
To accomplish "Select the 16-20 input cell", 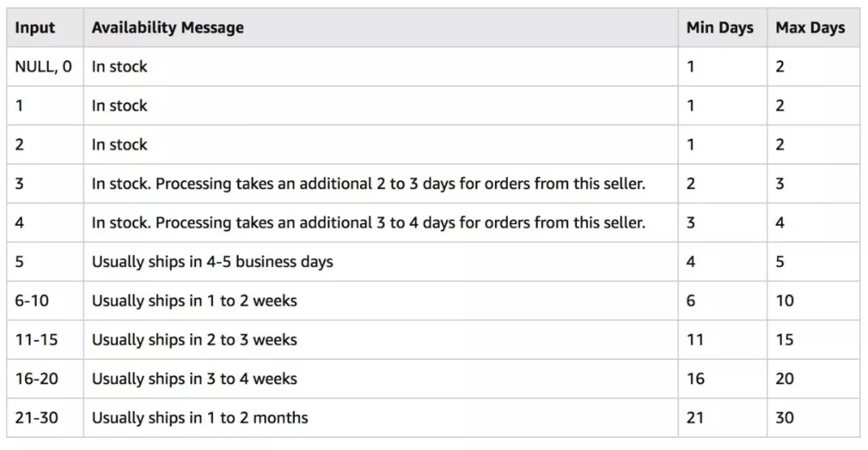I will [x=36, y=378].
